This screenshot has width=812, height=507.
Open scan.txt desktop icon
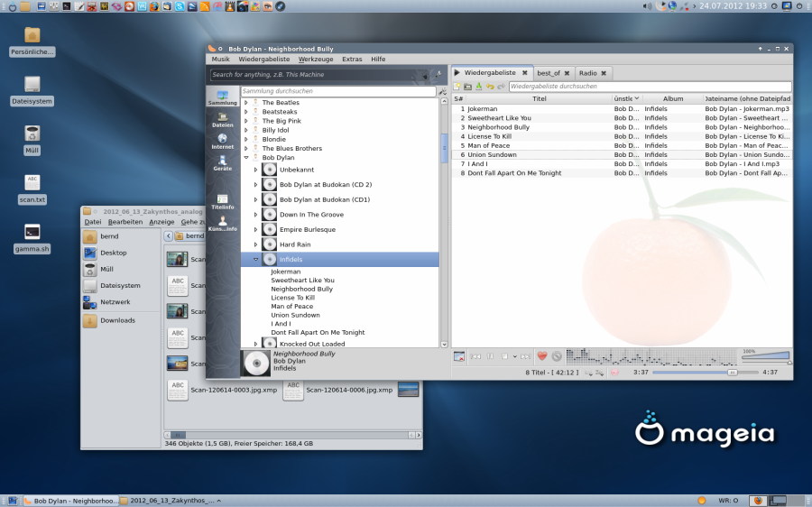32,189
